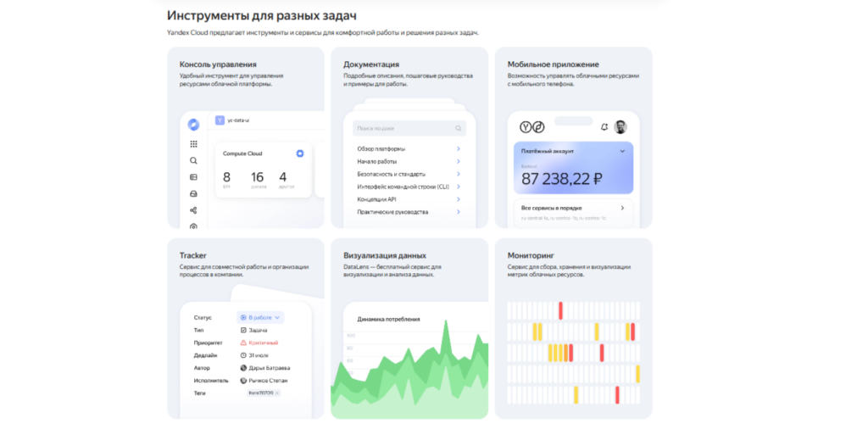The image size is (868, 446).
Task: Expand the Платёжный аккаунт chevron
Action: click(x=622, y=151)
